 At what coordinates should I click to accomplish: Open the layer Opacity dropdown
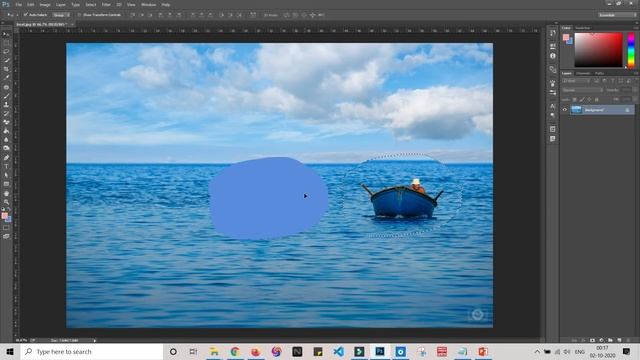[x=635, y=90]
